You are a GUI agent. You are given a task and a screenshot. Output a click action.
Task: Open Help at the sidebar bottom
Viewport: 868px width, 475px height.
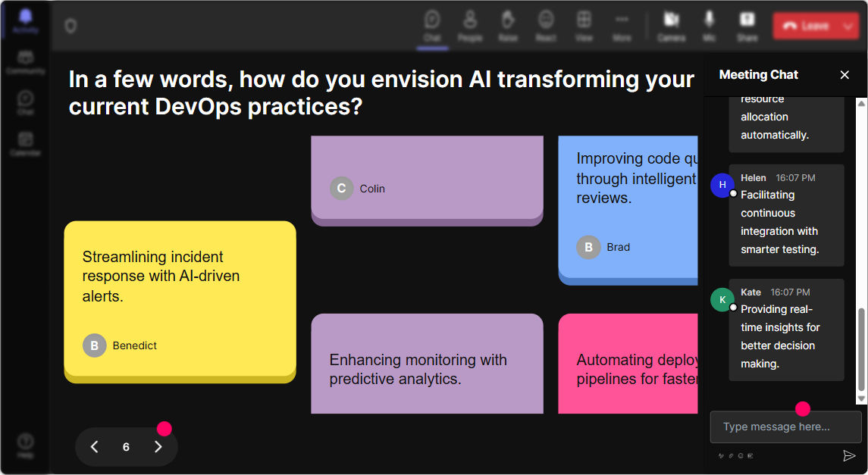25,445
